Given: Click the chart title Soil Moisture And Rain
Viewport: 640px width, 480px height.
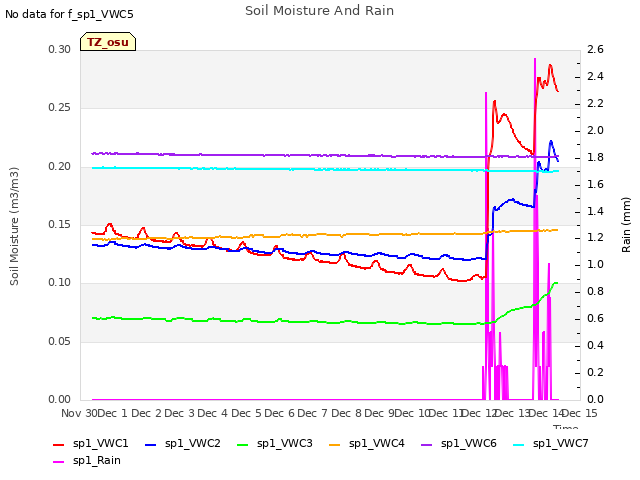Looking at the screenshot, I should tap(320, 11).
